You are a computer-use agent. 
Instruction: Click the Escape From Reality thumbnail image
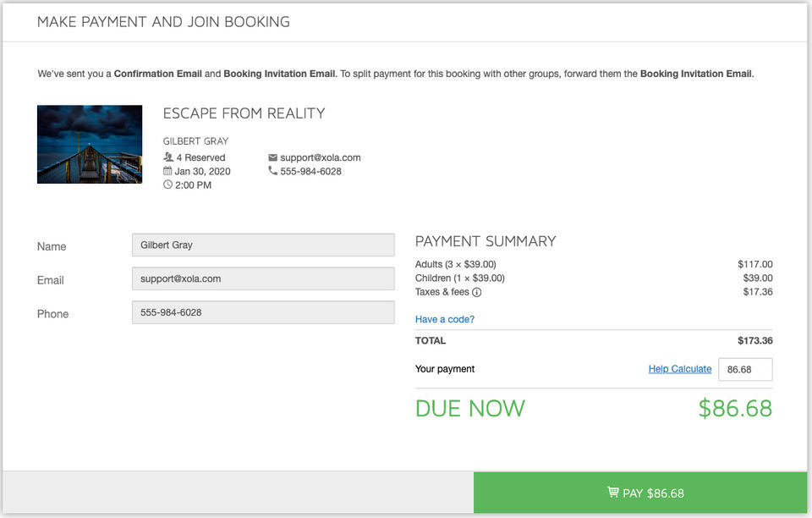(90, 145)
